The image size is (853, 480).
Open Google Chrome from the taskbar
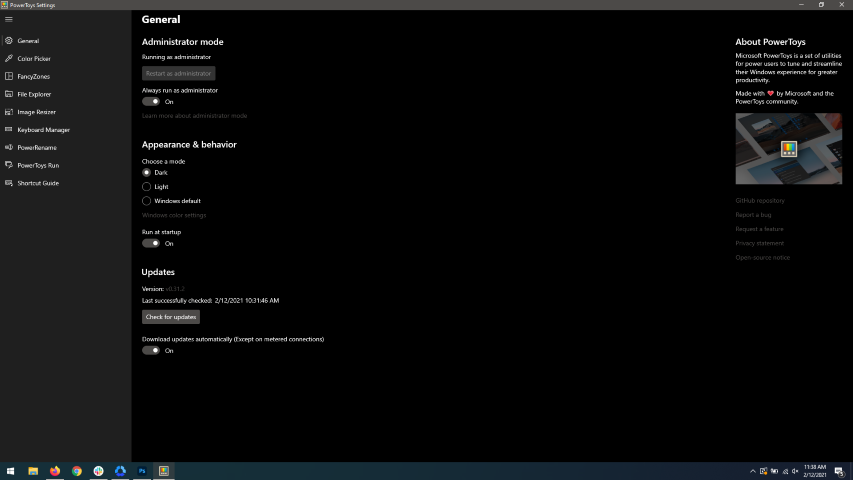[77, 471]
